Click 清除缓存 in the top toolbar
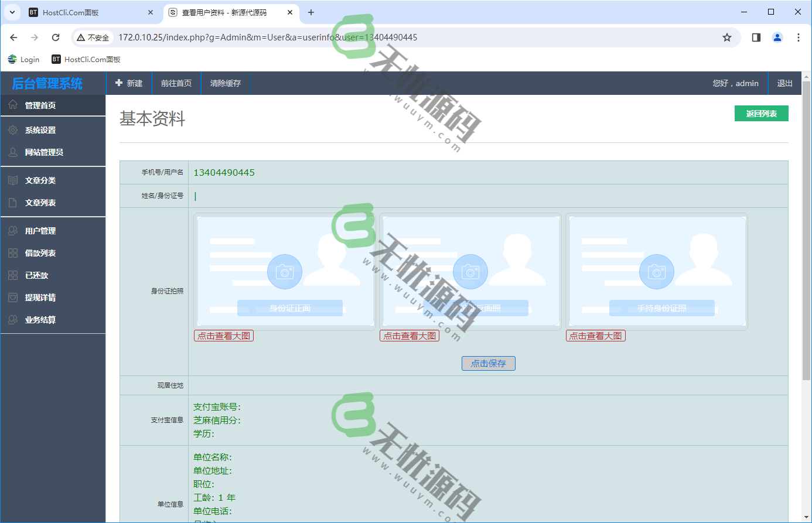Viewport: 812px width, 523px height. (x=226, y=83)
